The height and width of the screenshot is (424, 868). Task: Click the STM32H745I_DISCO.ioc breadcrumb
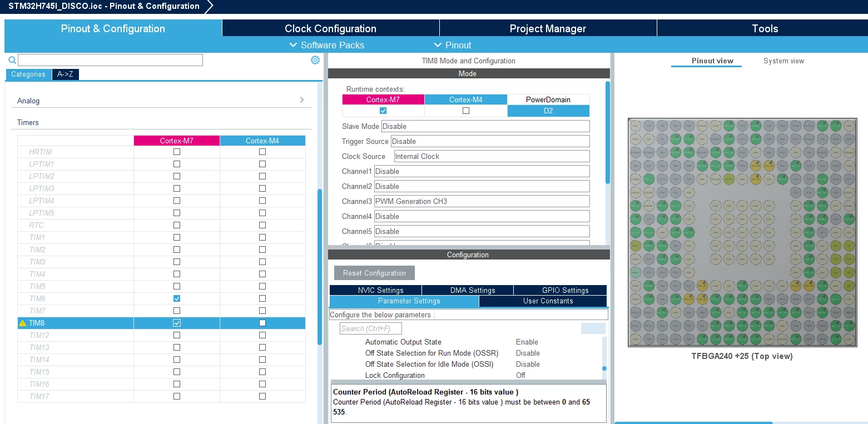104,7
